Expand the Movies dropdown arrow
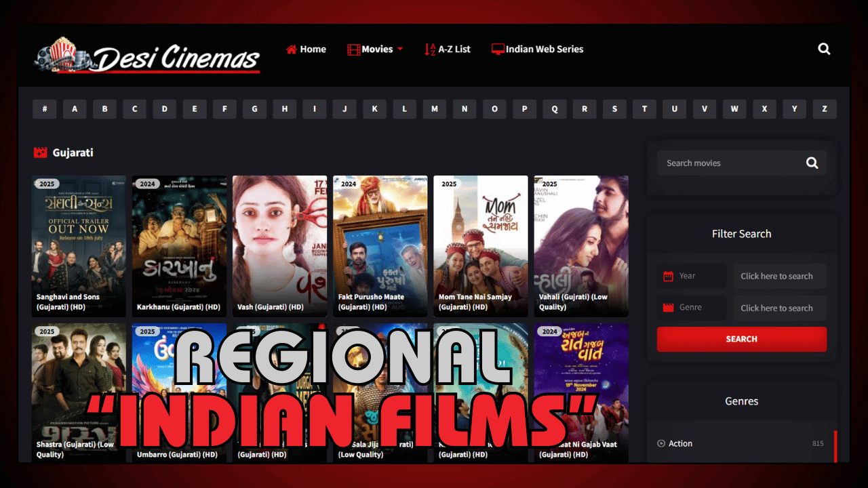 pyautogui.click(x=400, y=49)
